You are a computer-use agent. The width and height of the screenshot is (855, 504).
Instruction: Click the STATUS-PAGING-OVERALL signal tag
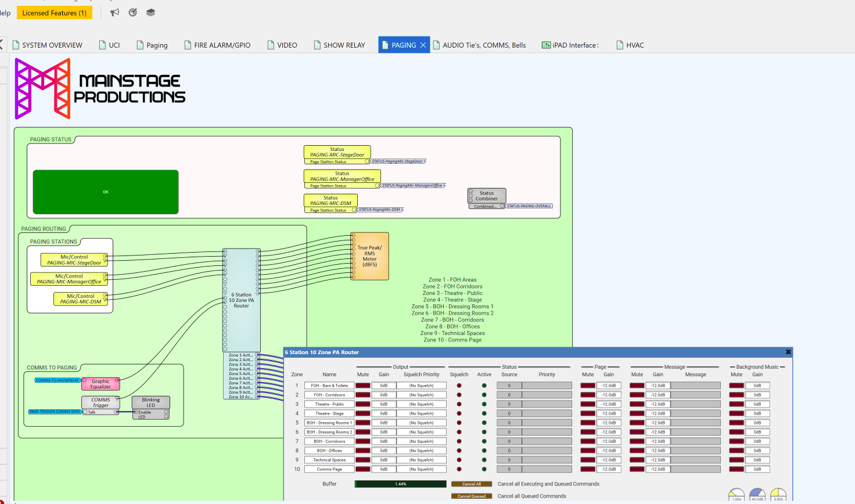point(529,206)
